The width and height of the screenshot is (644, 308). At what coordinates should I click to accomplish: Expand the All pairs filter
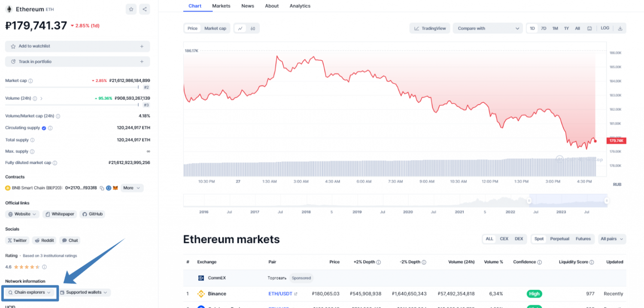pyautogui.click(x=612, y=239)
